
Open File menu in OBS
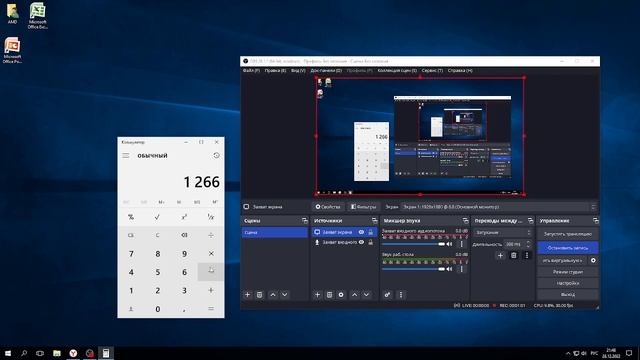[251, 71]
